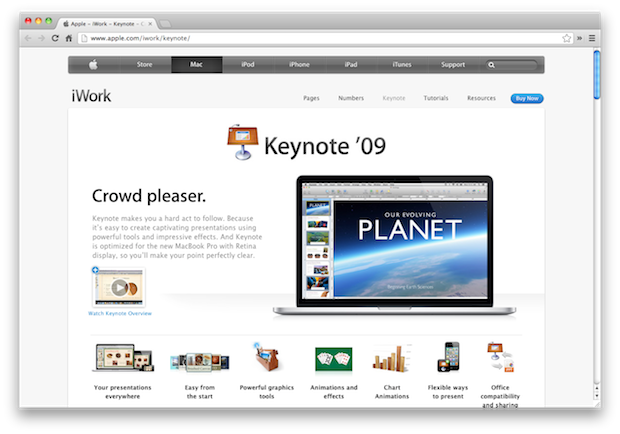Image resolution: width=620 pixels, height=434 pixels.
Task: Click the Easy from the start icon
Action: (200, 362)
